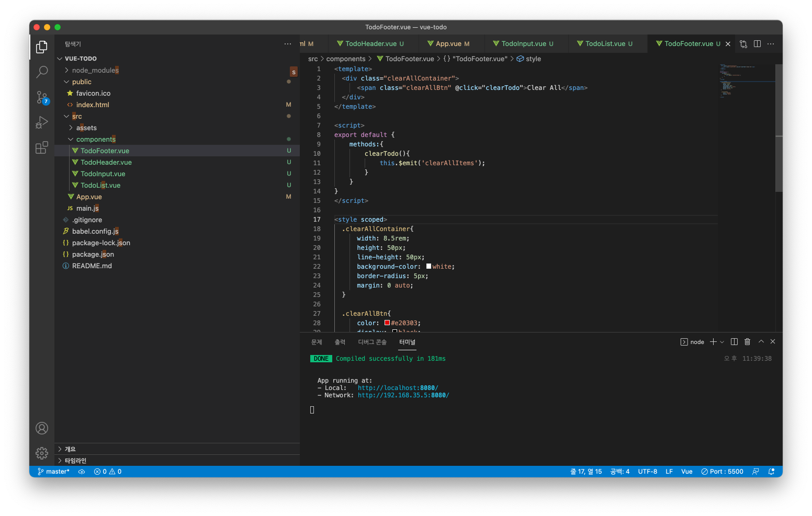Open package.json in the file tree
This screenshot has height=516, width=812.
point(177,254)
